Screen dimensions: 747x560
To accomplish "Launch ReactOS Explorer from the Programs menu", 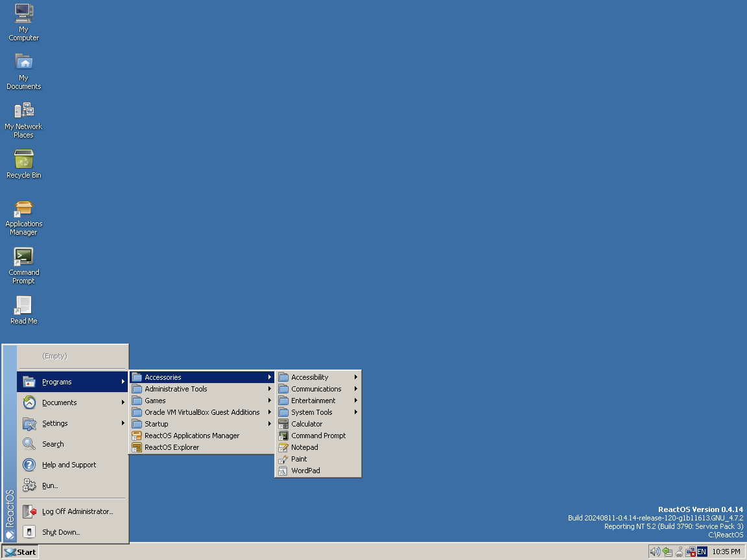I will (202, 447).
